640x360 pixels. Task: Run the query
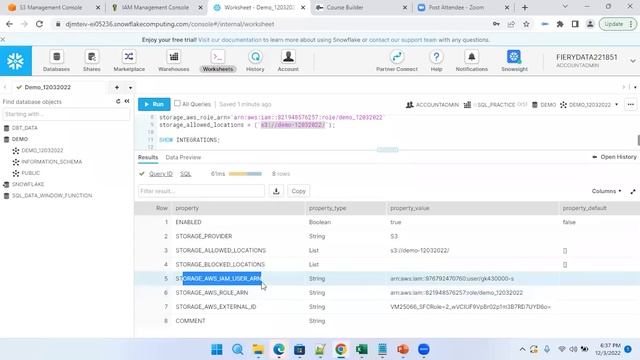[154, 104]
